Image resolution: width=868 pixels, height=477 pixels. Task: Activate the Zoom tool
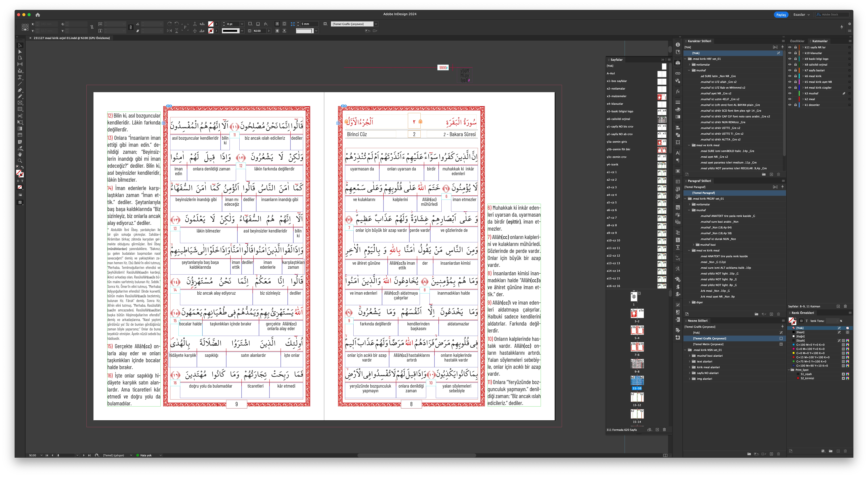pyautogui.click(x=20, y=161)
